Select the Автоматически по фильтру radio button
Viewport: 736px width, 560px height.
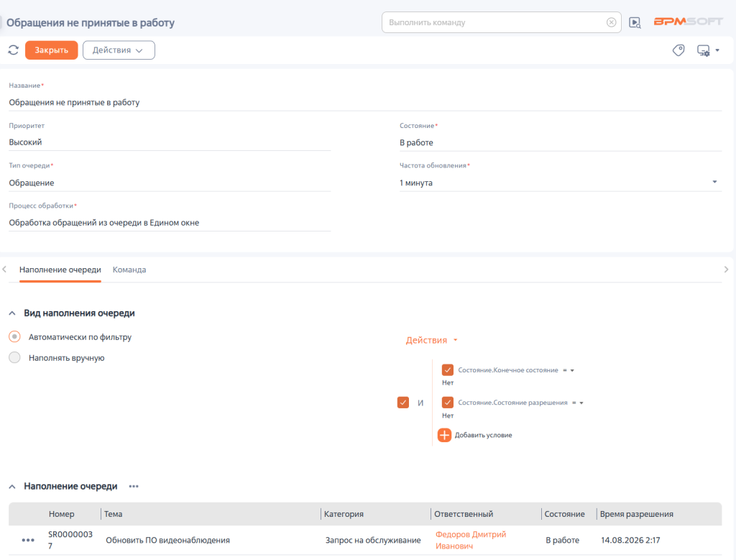(x=14, y=336)
